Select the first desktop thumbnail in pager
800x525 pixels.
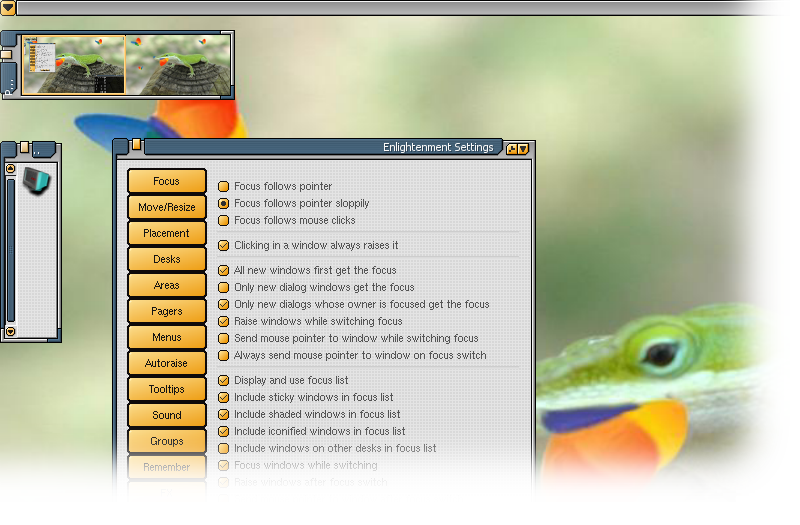click(73, 65)
